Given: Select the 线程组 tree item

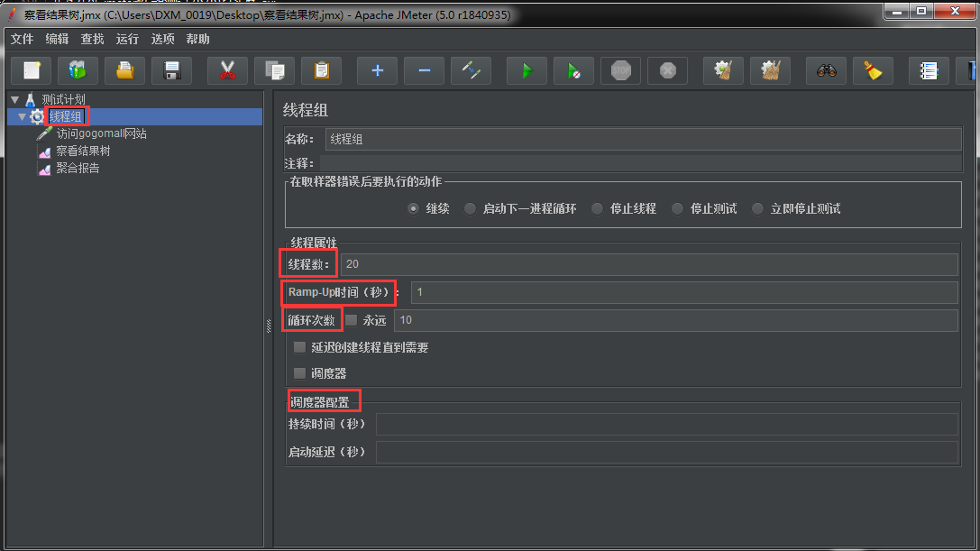Looking at the screenshot, I should pos(66,116).
